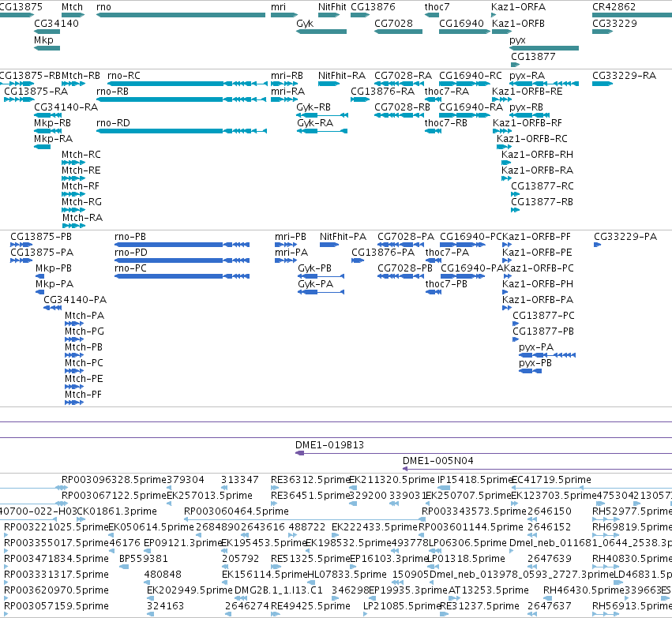Select the Kaz1-ORFA gene label
672x618 pixels.
[x=519, y=7]
